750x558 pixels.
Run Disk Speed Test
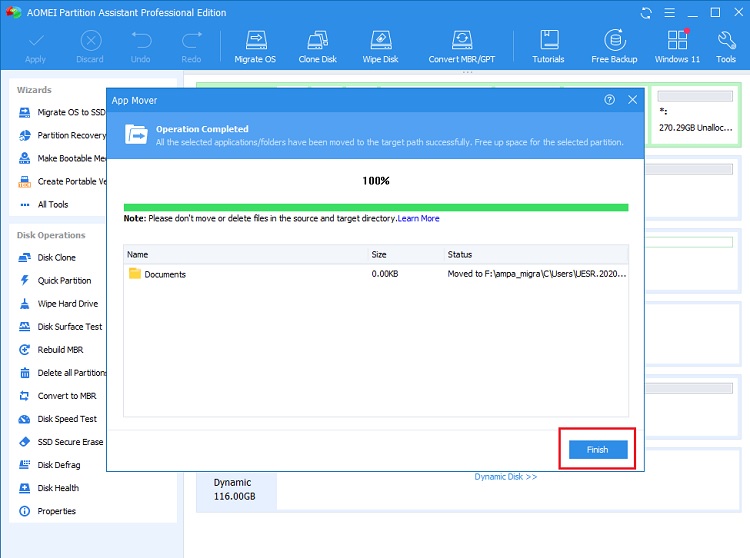coord(58,419)
